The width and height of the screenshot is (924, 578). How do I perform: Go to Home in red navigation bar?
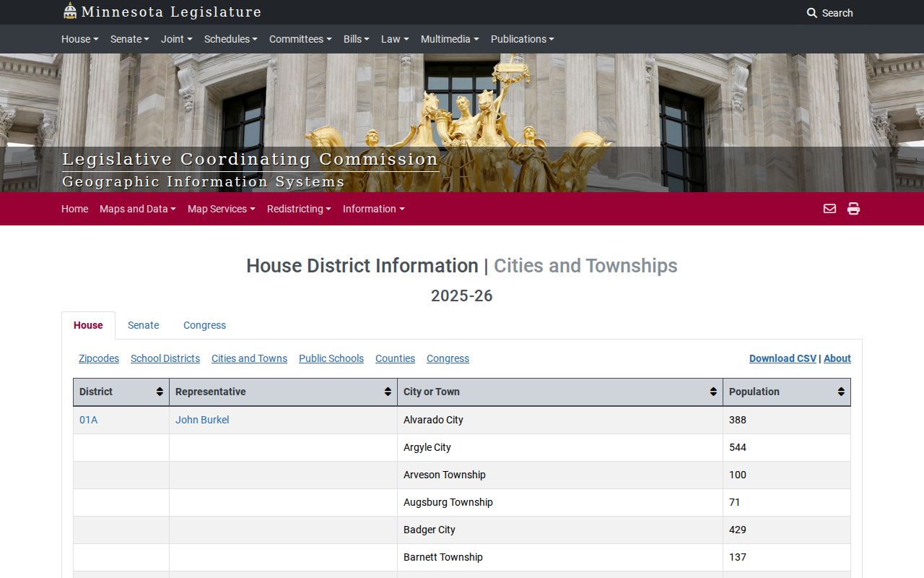tap(74, 209)
